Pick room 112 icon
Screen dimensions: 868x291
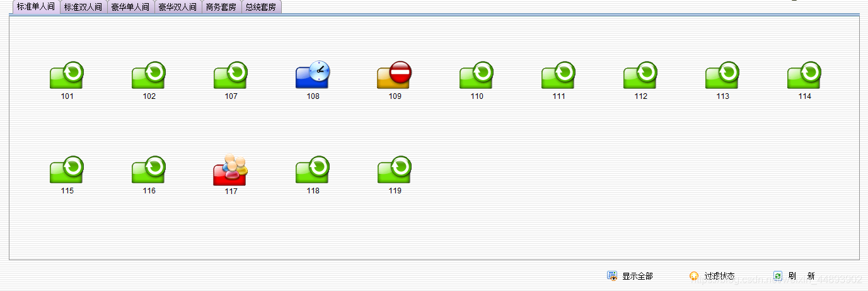click(640, 75)
